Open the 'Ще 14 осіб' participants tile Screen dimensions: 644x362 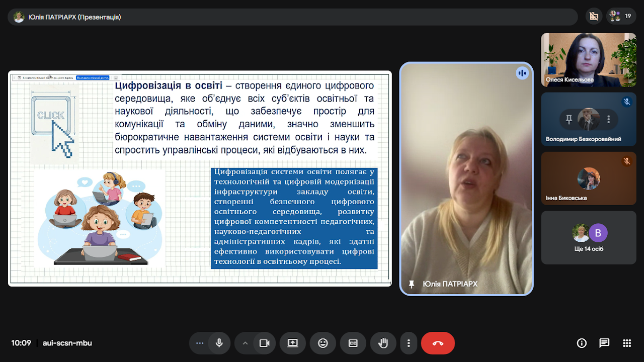588,237
